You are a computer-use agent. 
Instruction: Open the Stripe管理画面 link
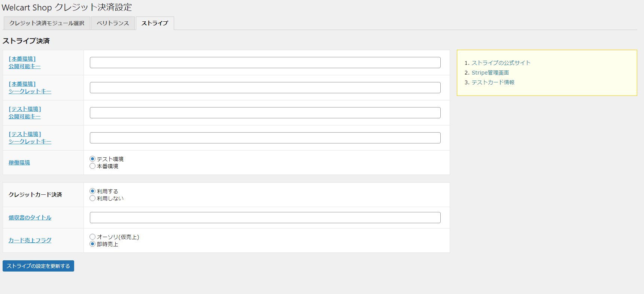[490, 73]
